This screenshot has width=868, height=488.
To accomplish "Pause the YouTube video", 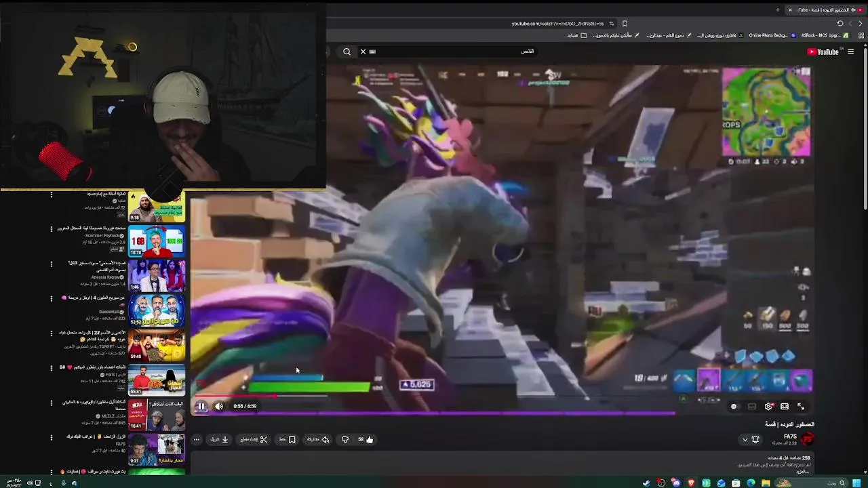I will (201, 407).
